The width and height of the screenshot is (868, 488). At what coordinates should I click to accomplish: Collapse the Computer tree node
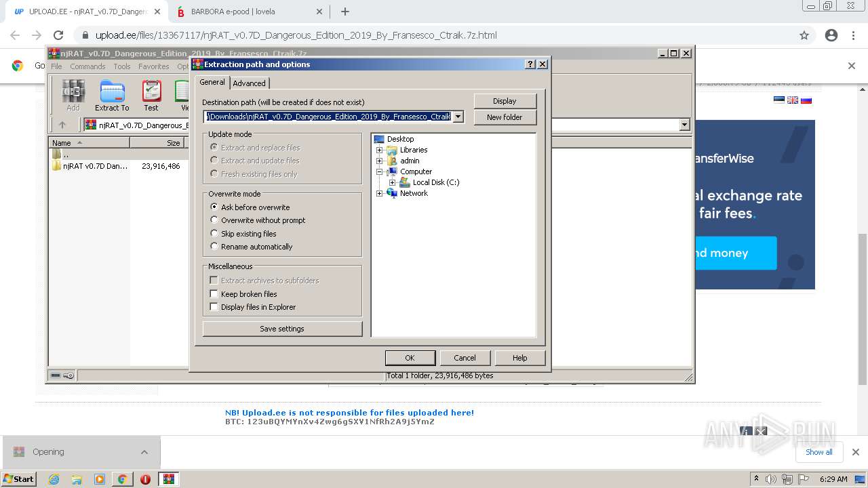380,171
